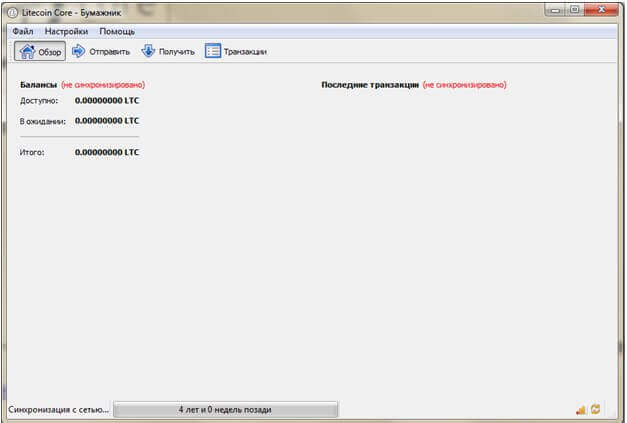627x423 pixels.
Task: Open the Помощь menu
Action: click(117, 31)
